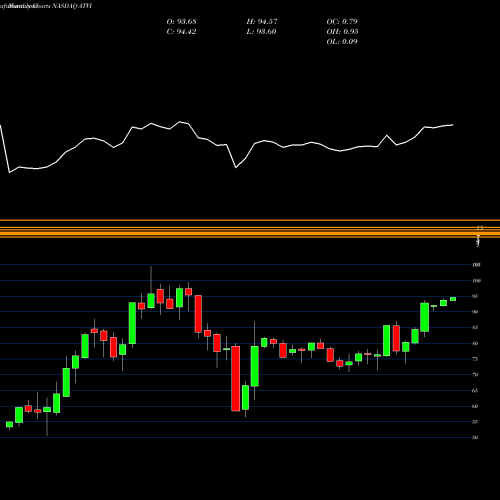Screen dimensions: 500x500
Task: Click the high price value H: 94.57
Action: (x=262, y=22)
